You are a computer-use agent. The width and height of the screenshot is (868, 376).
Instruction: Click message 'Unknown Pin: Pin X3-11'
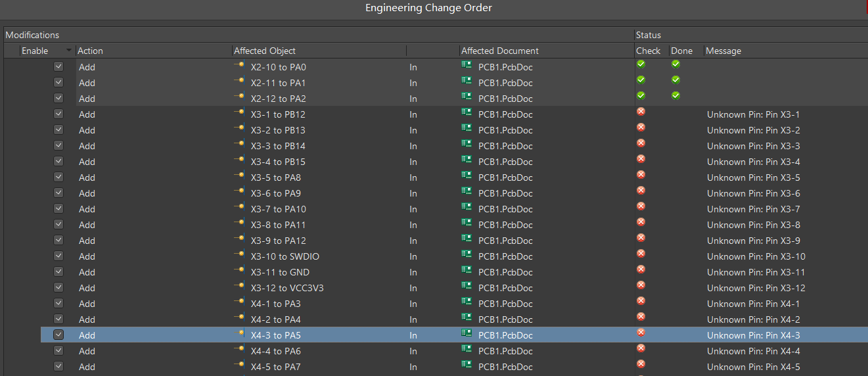click(x=756, y=272)
